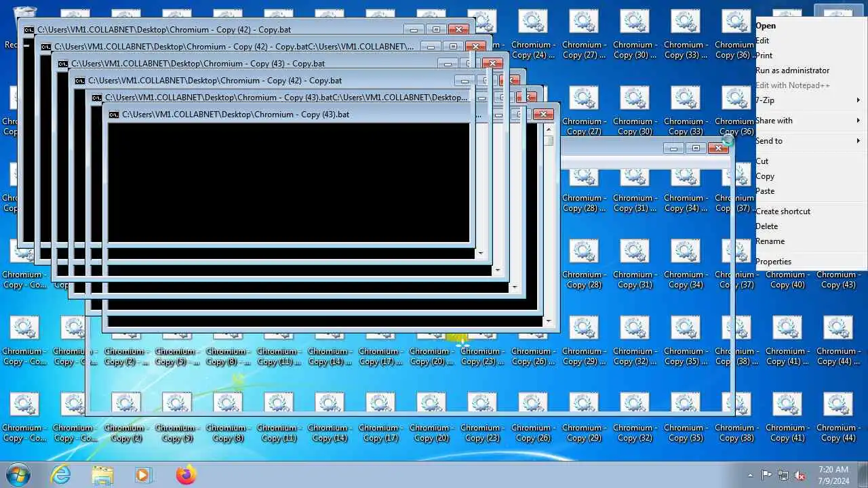Viewport: 868px width, 488px height.
Task: Click cmd icon in 'Chromium - Copy (43).bat' title bar
Action: click(x=114, y=115)
